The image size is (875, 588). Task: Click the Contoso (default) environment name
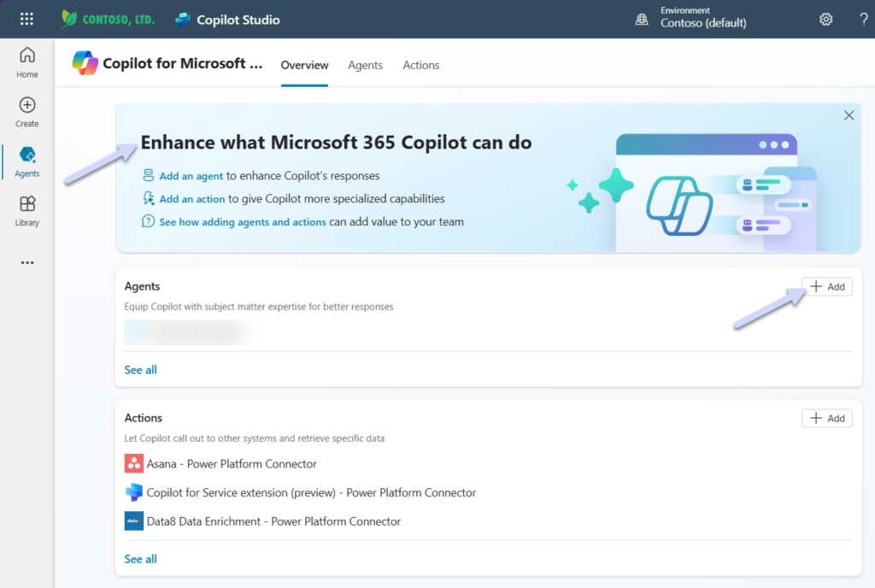coord(703,23)
